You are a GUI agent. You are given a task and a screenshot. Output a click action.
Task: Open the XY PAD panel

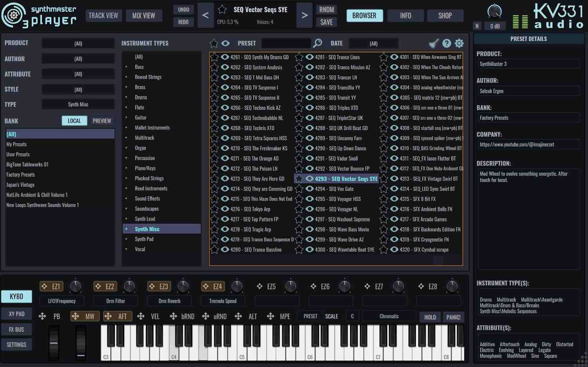16,314
